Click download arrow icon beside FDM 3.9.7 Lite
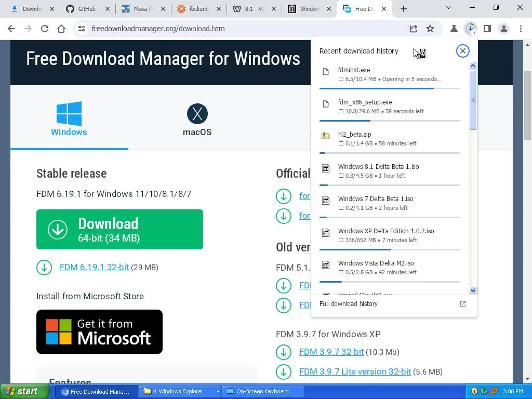The height and width of the screenshot is (399, 532). [284, 372]
